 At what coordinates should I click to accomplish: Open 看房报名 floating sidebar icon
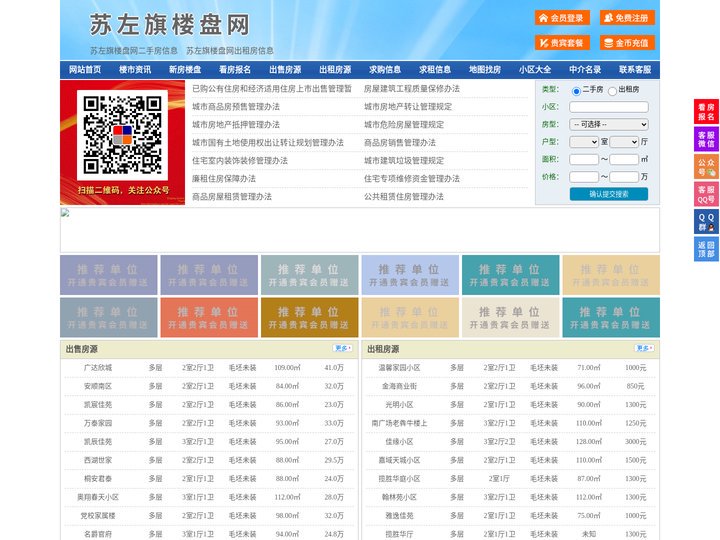706,112
